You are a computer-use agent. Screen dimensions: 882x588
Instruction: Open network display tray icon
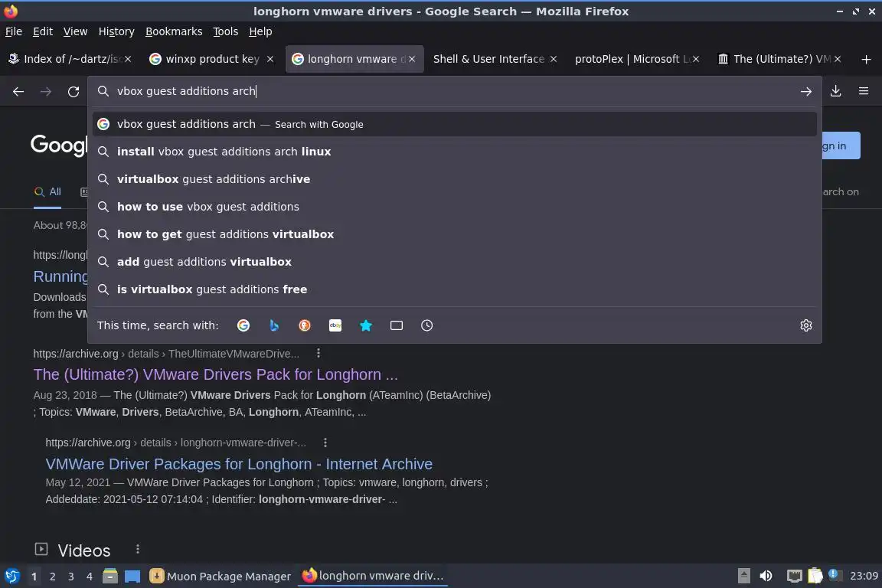[x=794, y=576]
